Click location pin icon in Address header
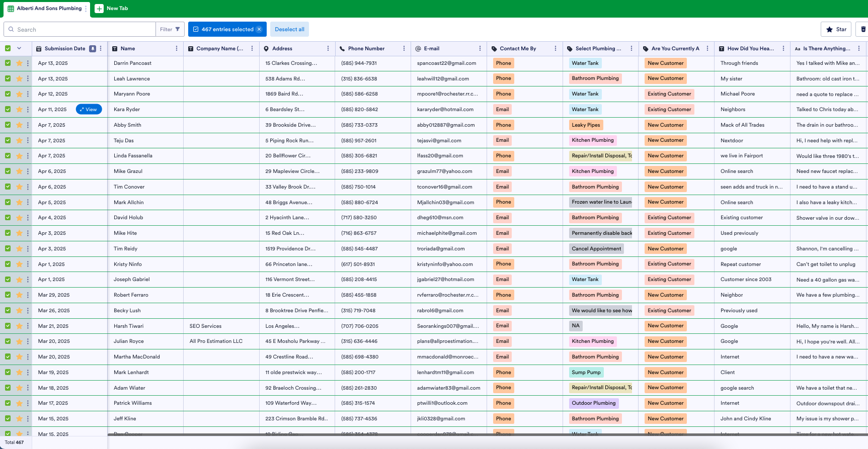Image resolution: width=868 pixels, height=449 pixels. coord(266,49)
